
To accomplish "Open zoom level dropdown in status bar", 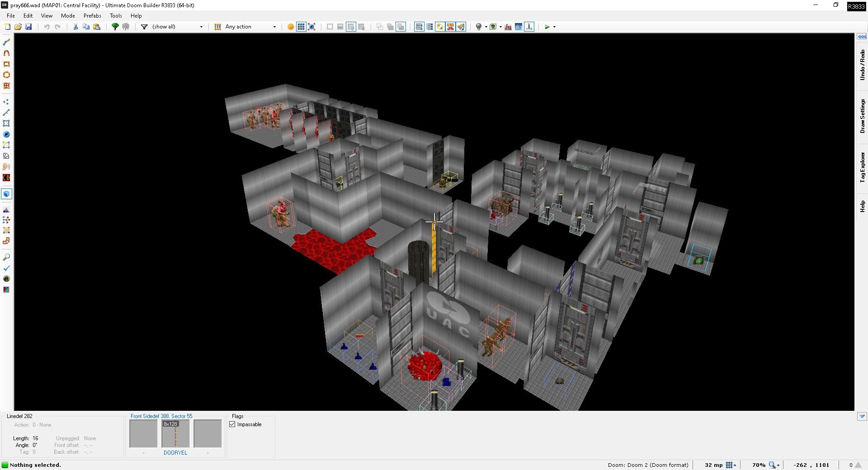I will 774,465.
